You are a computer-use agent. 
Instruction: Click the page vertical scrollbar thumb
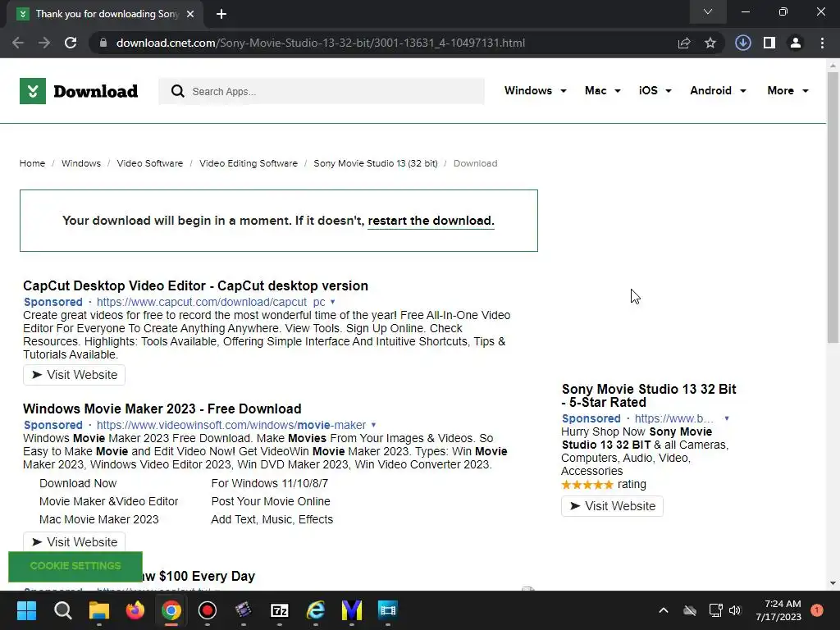833,208
